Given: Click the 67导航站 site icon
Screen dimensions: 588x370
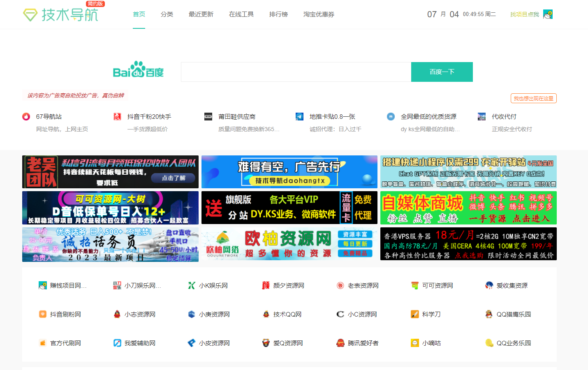Looking at the screenshot, I should (x=25, y=116).
